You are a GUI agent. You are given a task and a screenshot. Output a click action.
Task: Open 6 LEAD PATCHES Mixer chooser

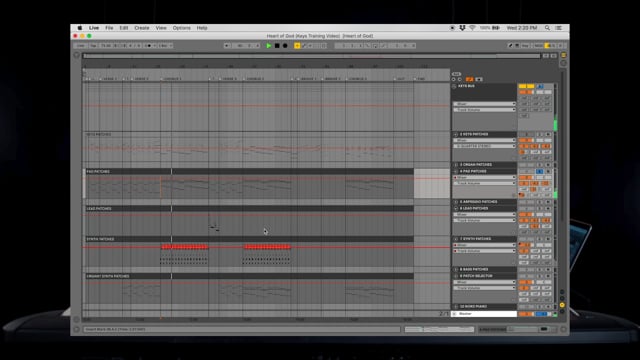484,214
